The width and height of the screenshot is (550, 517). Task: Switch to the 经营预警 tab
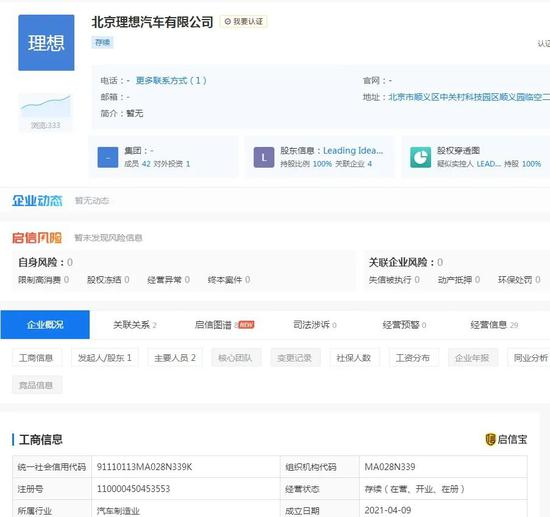(x=404, y=325)
